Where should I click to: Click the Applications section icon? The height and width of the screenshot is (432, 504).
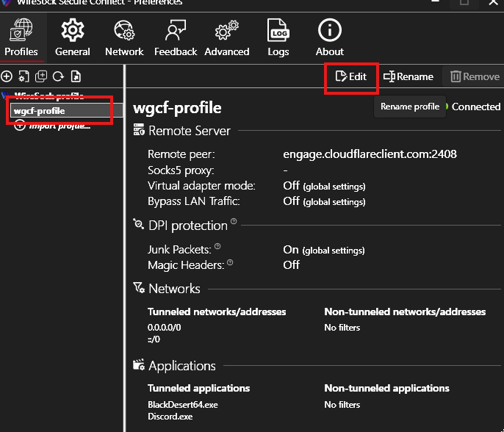[139, 364]
